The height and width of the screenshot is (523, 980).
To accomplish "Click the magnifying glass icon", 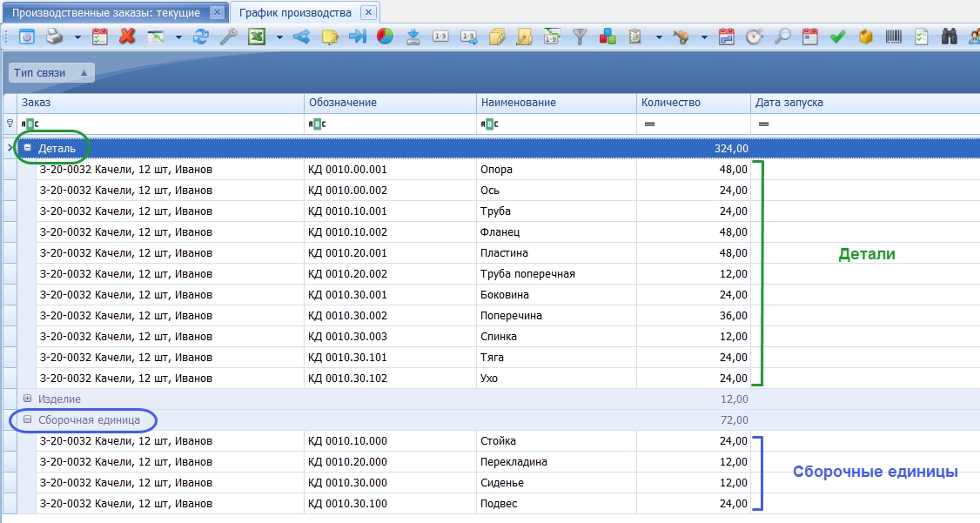I will click(x=782, y=37).
